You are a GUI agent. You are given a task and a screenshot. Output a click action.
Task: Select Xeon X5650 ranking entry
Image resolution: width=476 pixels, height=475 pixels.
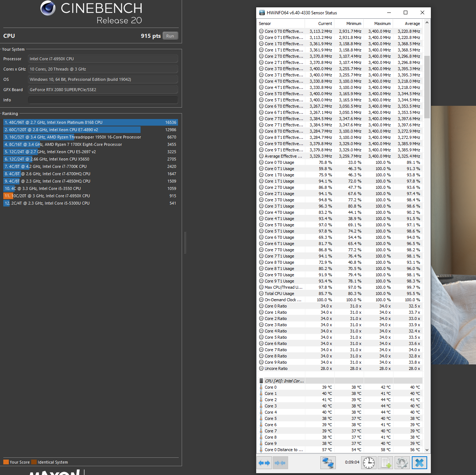91,159
